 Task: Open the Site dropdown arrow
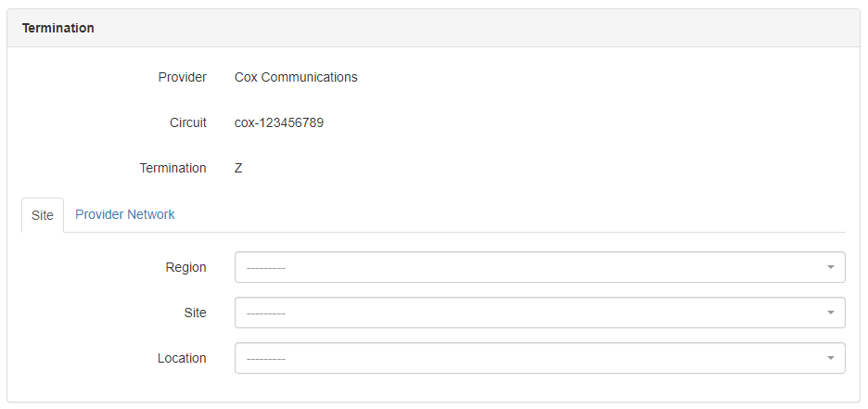pyautogui.click(x=830, y=313)
